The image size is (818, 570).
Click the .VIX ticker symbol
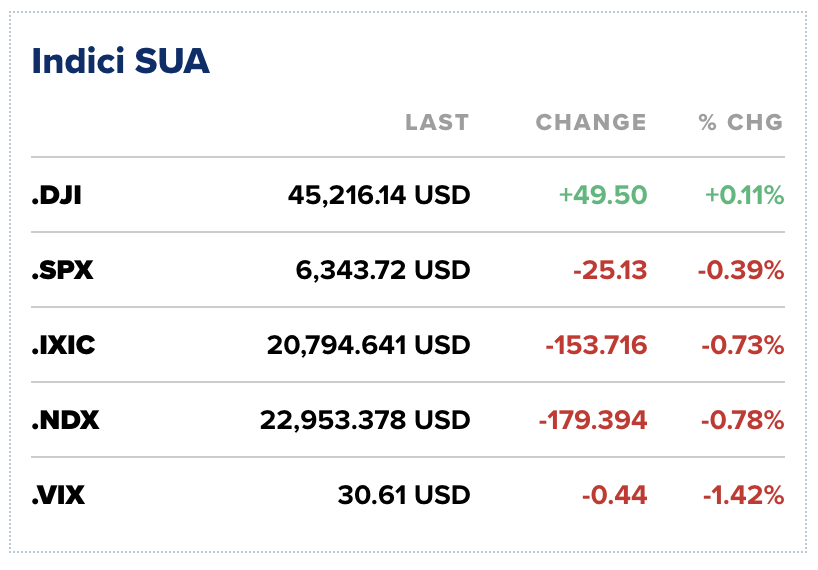pos(58,495)
